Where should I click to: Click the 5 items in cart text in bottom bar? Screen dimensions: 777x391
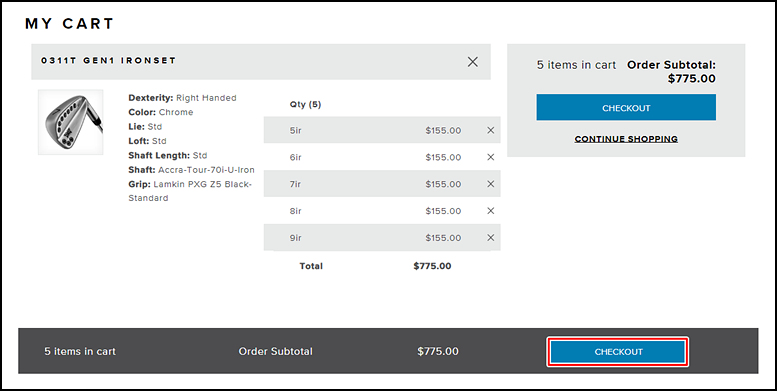tap(80, 351)
